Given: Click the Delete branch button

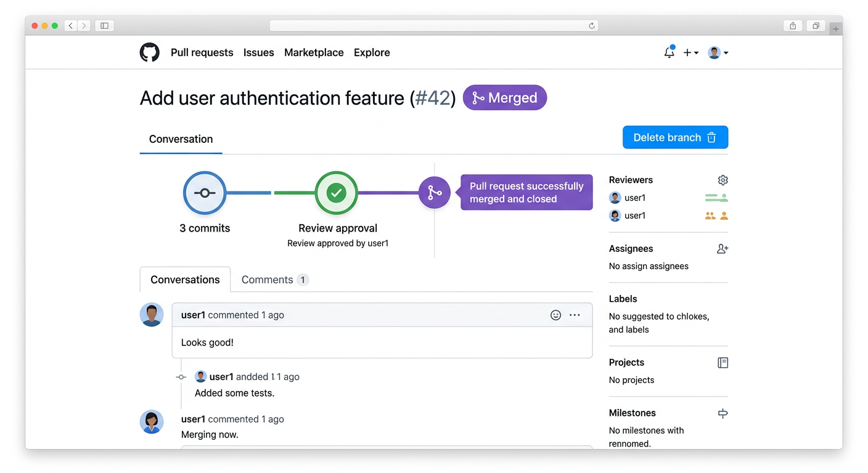Looking at the screenshot, I should (x=675, y=137).
